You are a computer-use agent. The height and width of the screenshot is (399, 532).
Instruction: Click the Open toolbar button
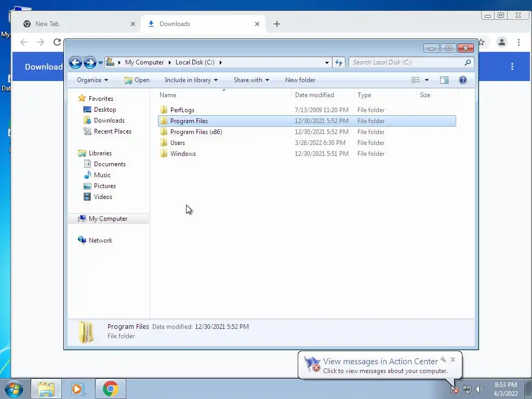click(137, 80)
